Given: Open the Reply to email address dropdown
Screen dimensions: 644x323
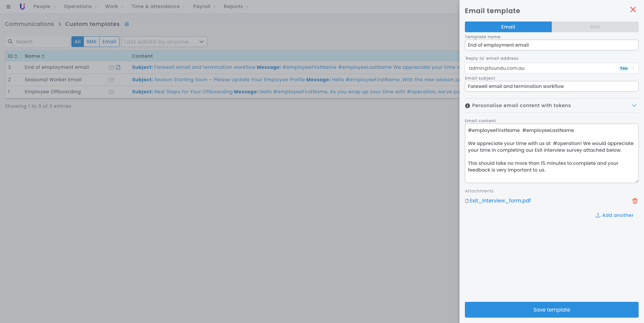Looking at the screenshot, I should pyautogui.click(x=551, y=68).
